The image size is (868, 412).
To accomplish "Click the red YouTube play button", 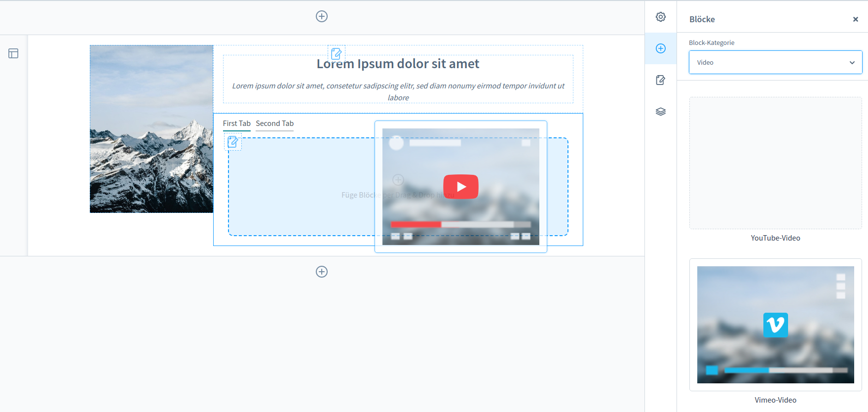I will click(x=461, y=187).
